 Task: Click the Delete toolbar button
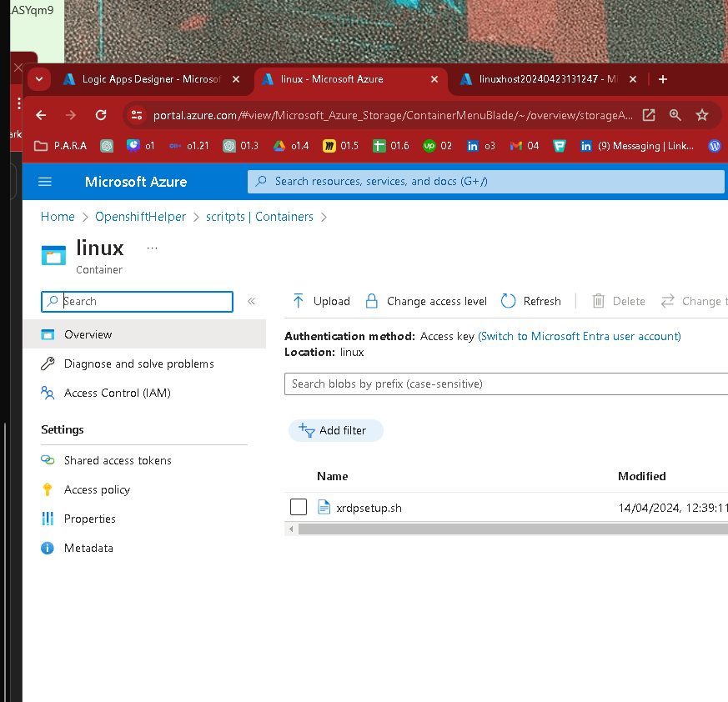(619, 301)
